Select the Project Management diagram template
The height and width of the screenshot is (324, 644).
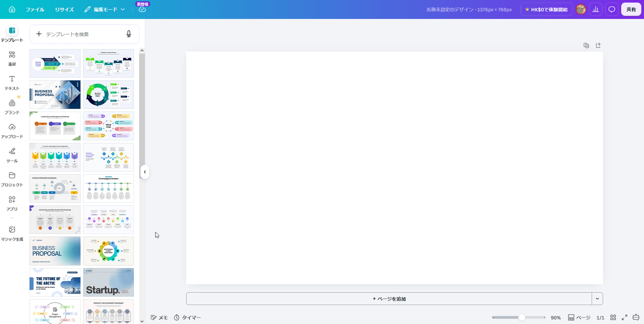click(x=55, y=312)
